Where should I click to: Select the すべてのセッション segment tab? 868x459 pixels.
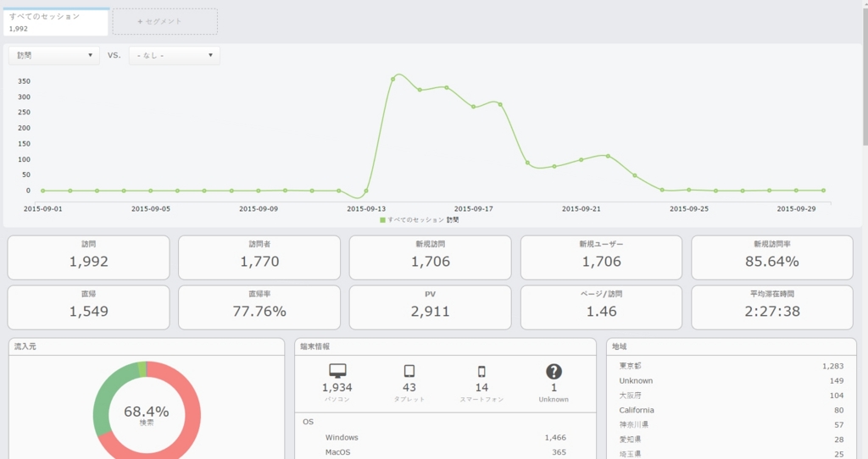[56, 22]
